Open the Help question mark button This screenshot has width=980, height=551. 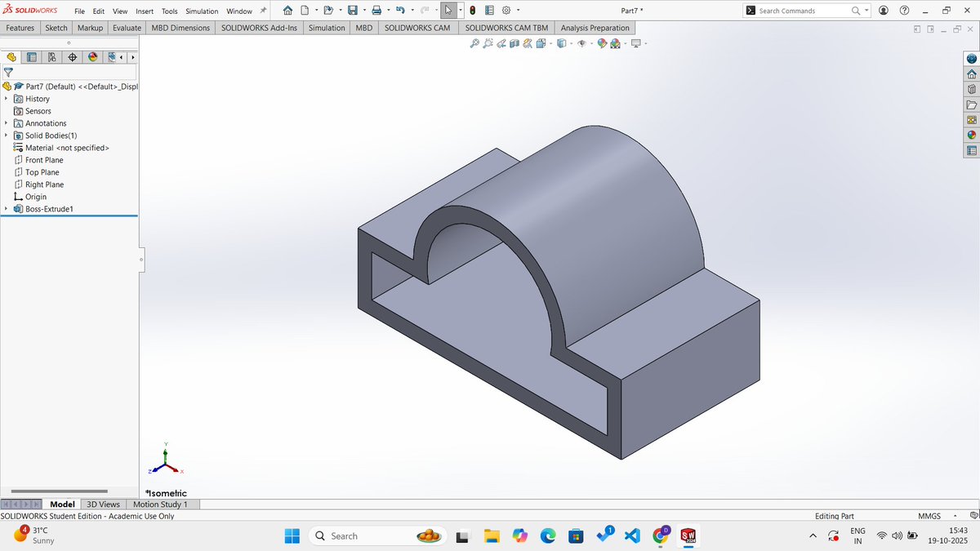(x=904, y=11)
